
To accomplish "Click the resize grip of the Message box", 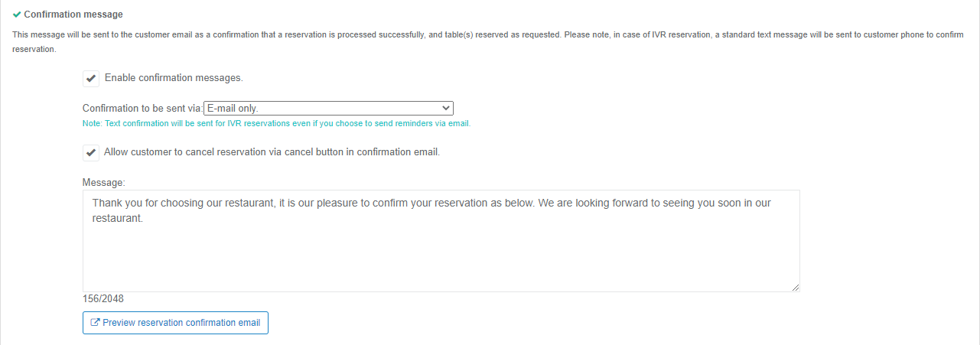I will click(x=795, y=287).
